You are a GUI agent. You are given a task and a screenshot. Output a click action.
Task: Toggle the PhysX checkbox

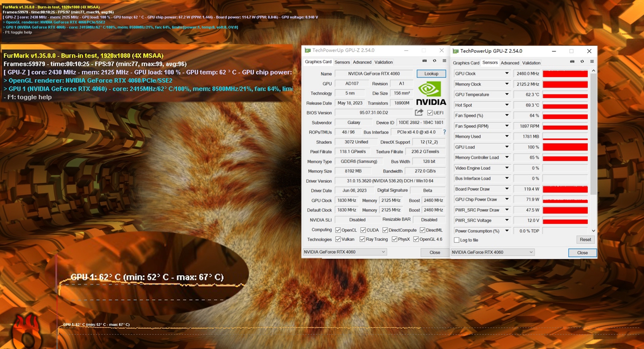point(394,239)
